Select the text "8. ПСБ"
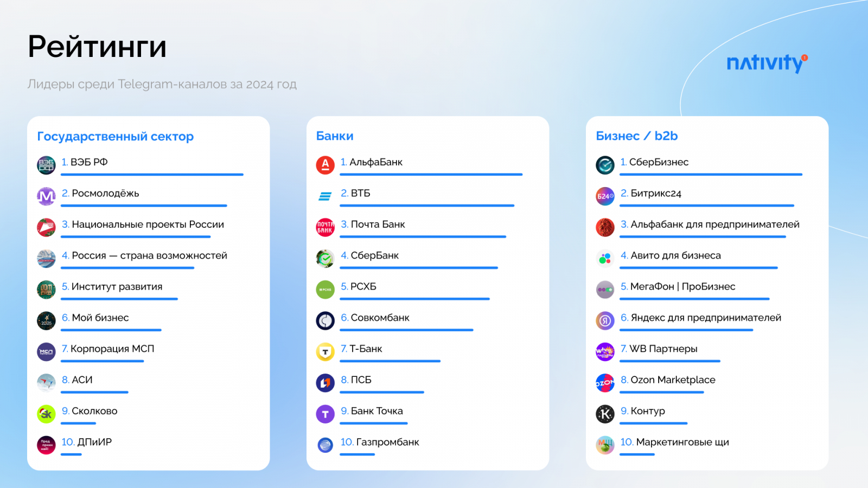Screen dimensions: 868x488 pyautogui.click(x=356, y=380)
